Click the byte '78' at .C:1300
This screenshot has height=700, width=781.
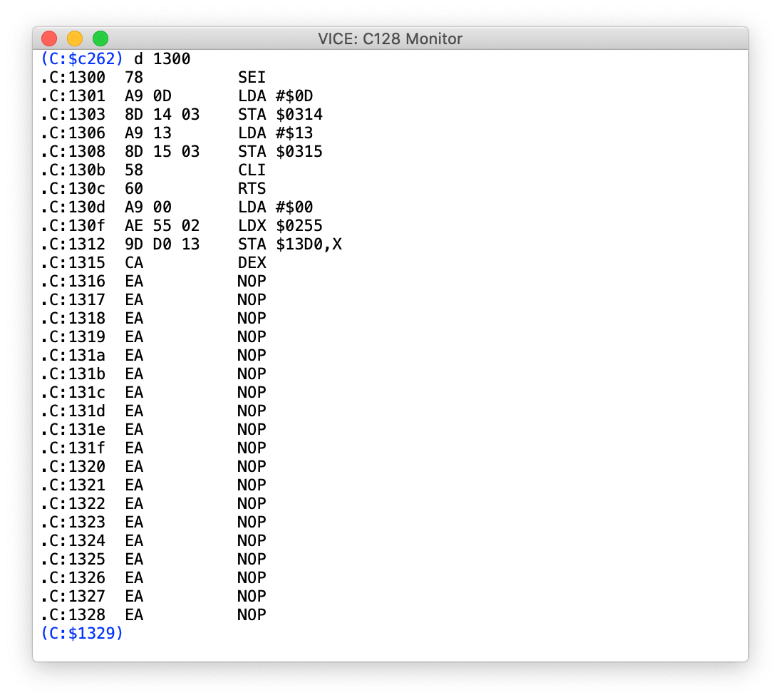point(134,77)
